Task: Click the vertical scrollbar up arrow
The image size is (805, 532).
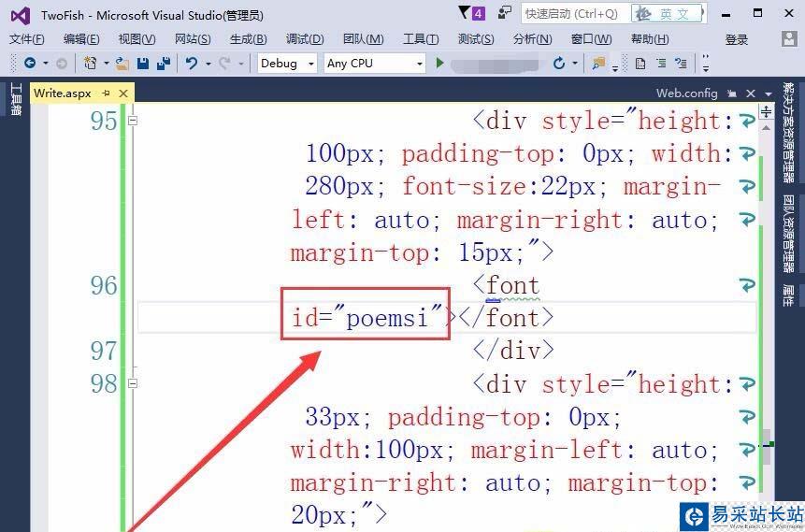Action: pos(766,128)
